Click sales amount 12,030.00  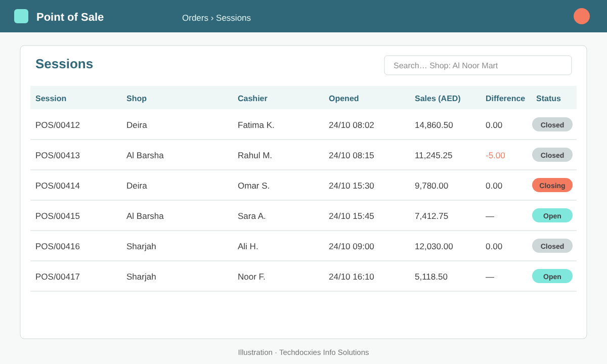pyautogui.click(x=434, y=246)
